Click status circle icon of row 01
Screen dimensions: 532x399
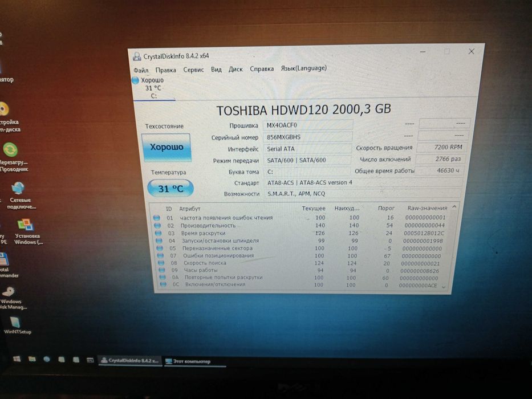coord(156,218)
